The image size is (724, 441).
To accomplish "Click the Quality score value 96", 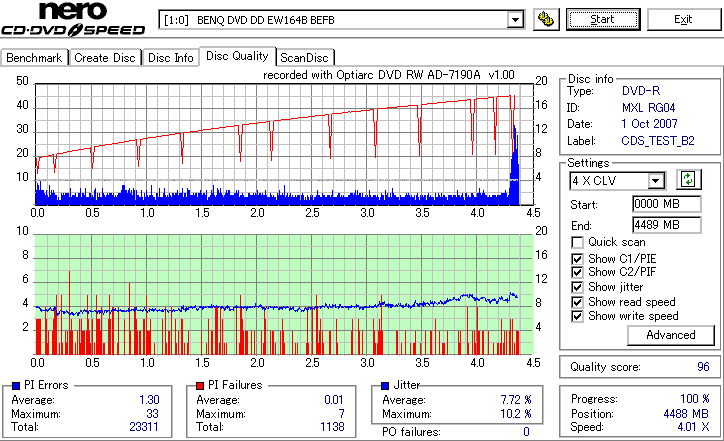I will 703,367.
